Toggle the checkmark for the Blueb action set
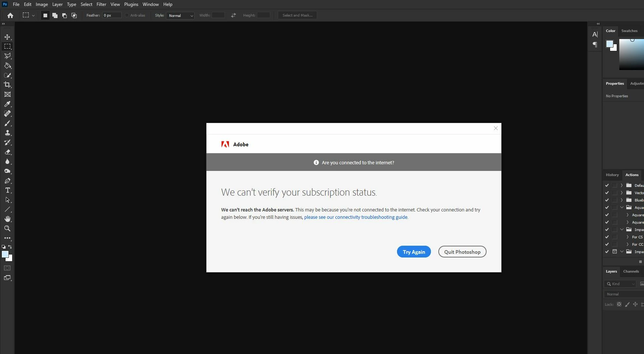 coord(607,200)
